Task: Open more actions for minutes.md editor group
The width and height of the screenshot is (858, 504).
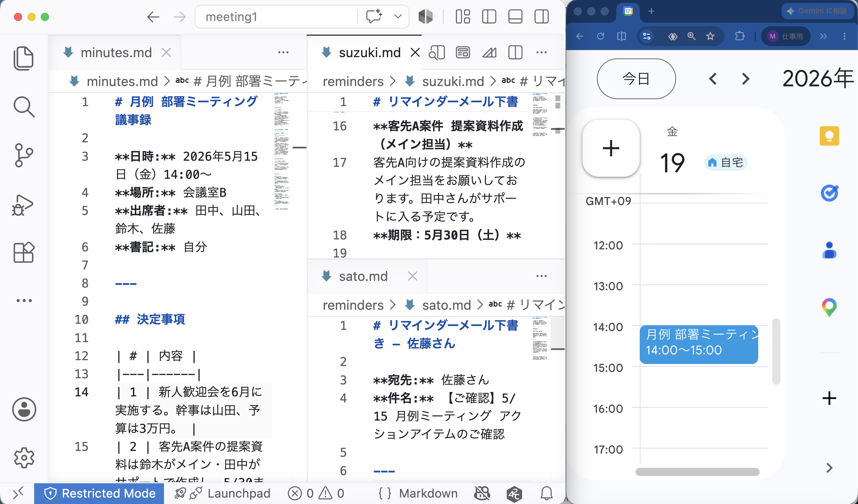Action: pos(283,52)
